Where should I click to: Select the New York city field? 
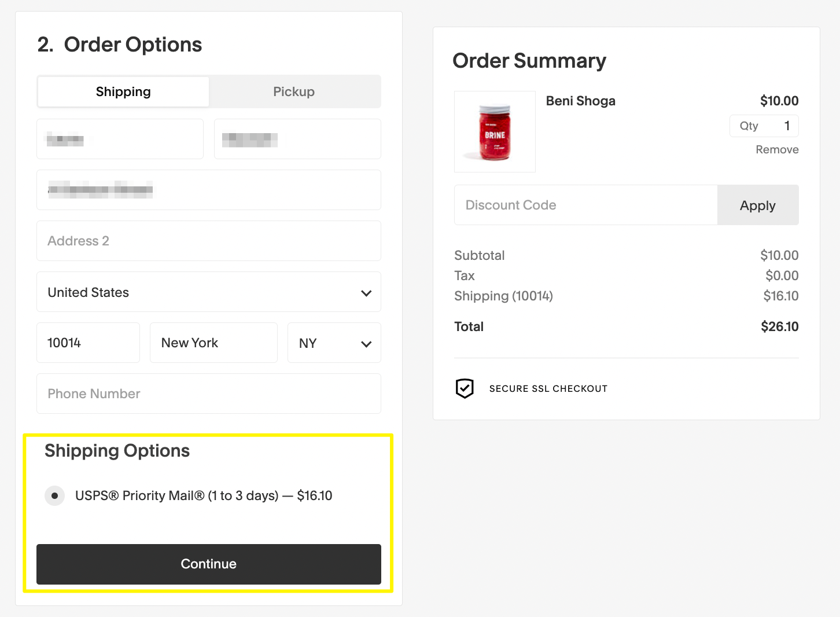click(213, 343)
